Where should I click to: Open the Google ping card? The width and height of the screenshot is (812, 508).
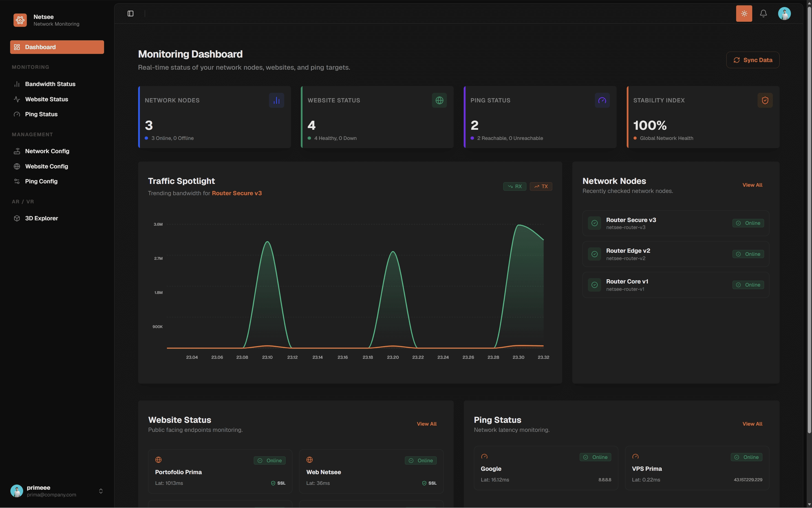[x=546, y=468]
